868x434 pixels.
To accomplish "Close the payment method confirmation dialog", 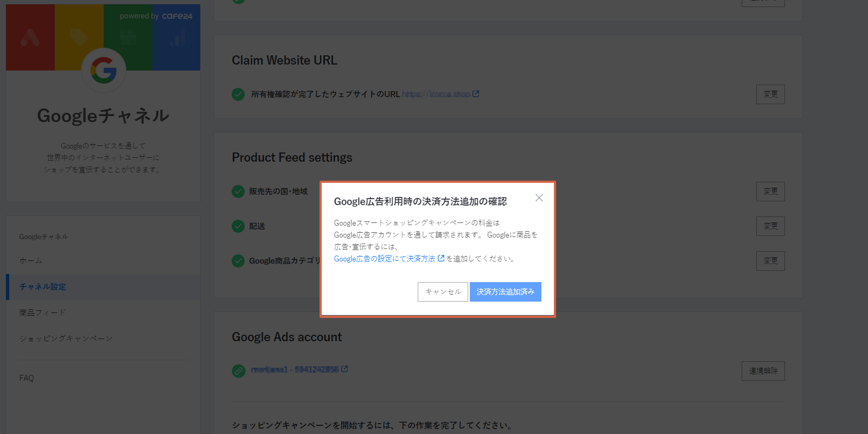I will click(539, 198).
